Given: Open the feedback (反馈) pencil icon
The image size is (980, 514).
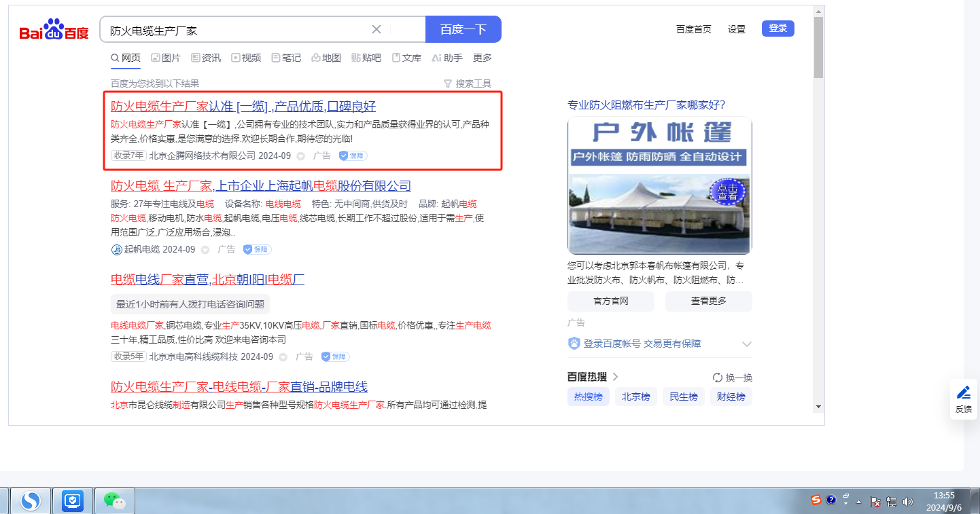Looking at the screenshot, I should tap(964, 392).
